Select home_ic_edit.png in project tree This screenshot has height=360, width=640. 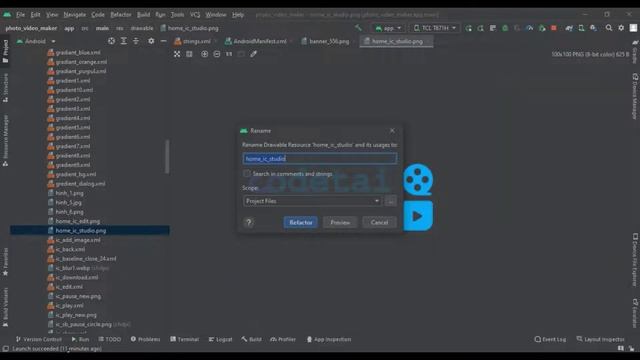[78, 221]
